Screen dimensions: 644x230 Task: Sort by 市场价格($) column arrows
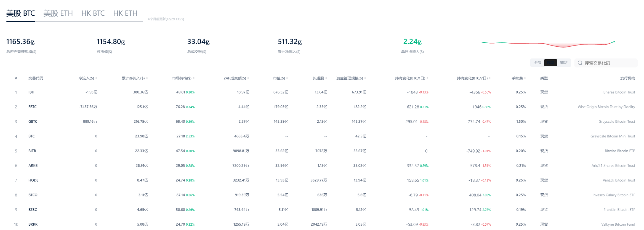(194, 78)
